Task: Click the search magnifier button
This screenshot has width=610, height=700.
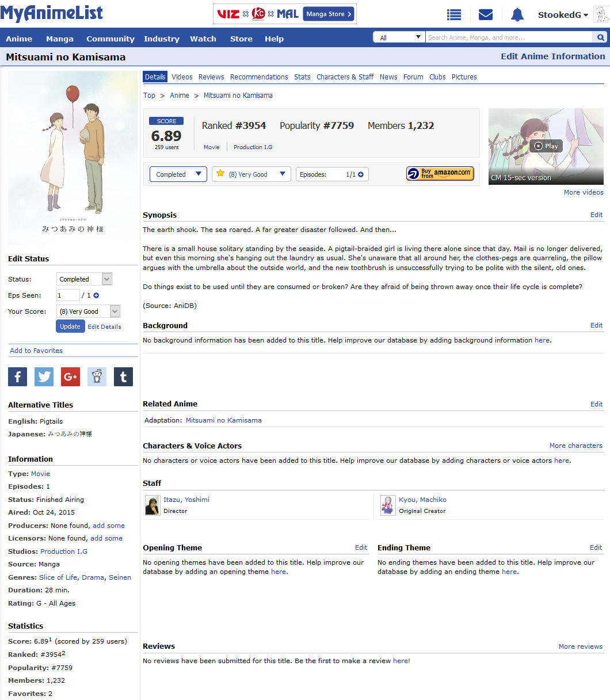Action: click(600, 37)
